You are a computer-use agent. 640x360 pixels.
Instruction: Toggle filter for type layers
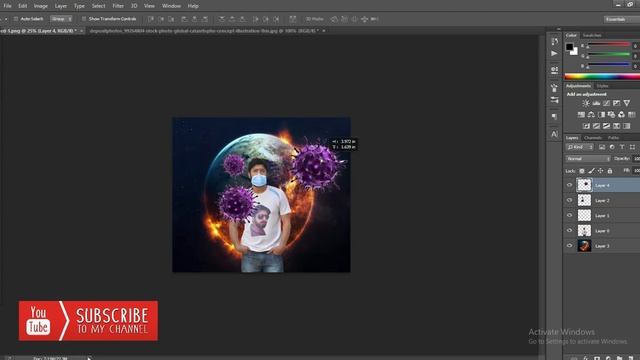point(622,147)
